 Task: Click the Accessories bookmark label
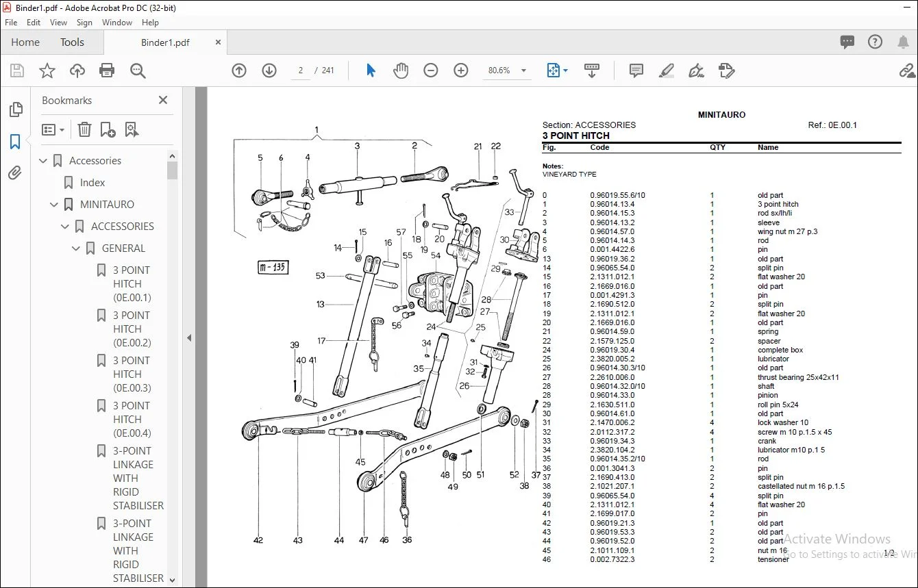pyautogui.click(x=95, y=161)
